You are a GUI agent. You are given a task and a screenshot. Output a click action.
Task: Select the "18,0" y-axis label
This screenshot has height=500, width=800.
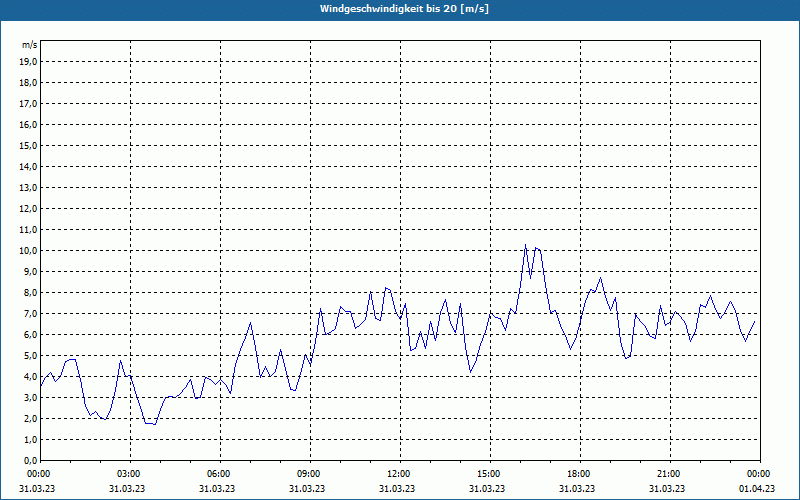click(x=28, y=83)
